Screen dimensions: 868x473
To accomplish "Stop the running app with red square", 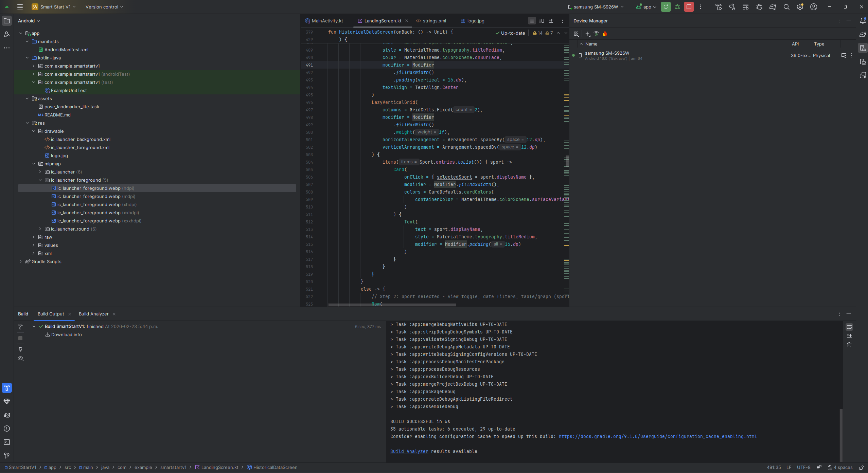I will (689, 7).
